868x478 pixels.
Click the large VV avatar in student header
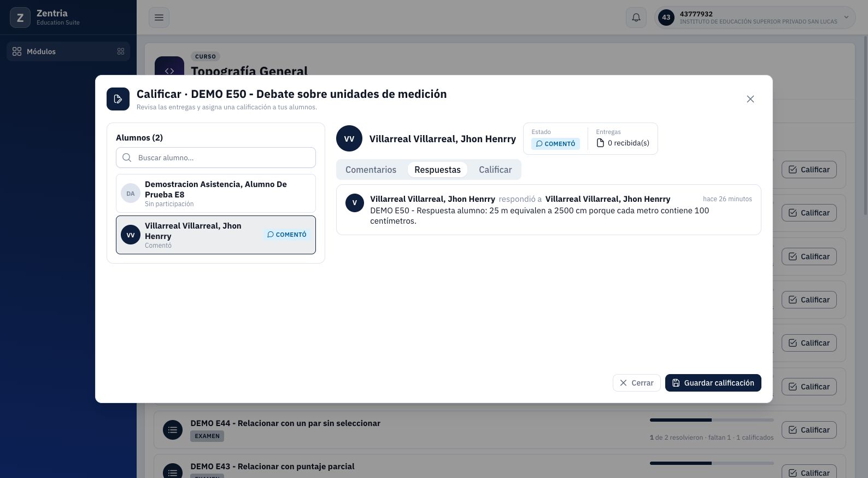point(349,139)
